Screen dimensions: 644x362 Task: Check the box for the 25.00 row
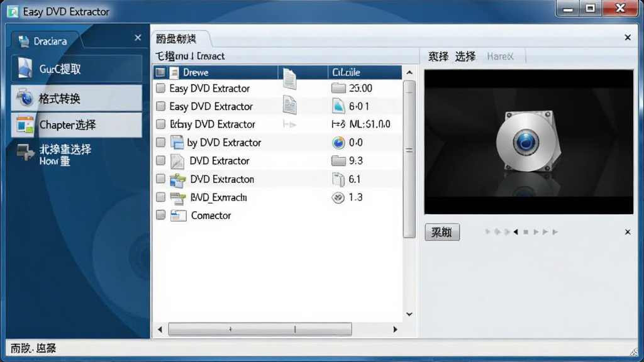pos(160,88)
